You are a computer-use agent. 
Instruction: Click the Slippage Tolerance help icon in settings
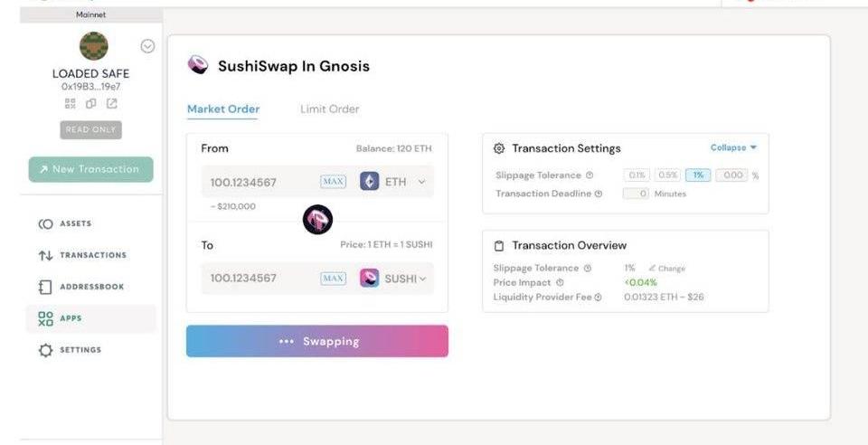(590, 175)
